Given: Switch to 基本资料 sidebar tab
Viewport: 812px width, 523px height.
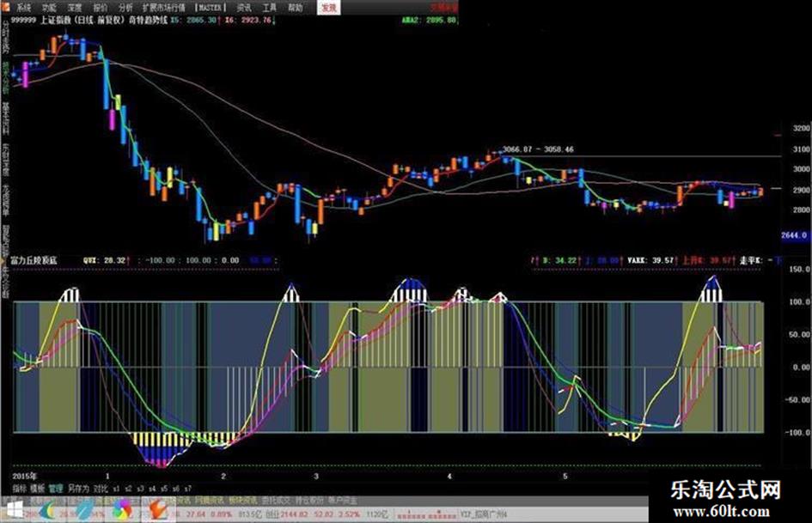Looking at the screenshot, I should pyautogui.click(x=6, y=117).
